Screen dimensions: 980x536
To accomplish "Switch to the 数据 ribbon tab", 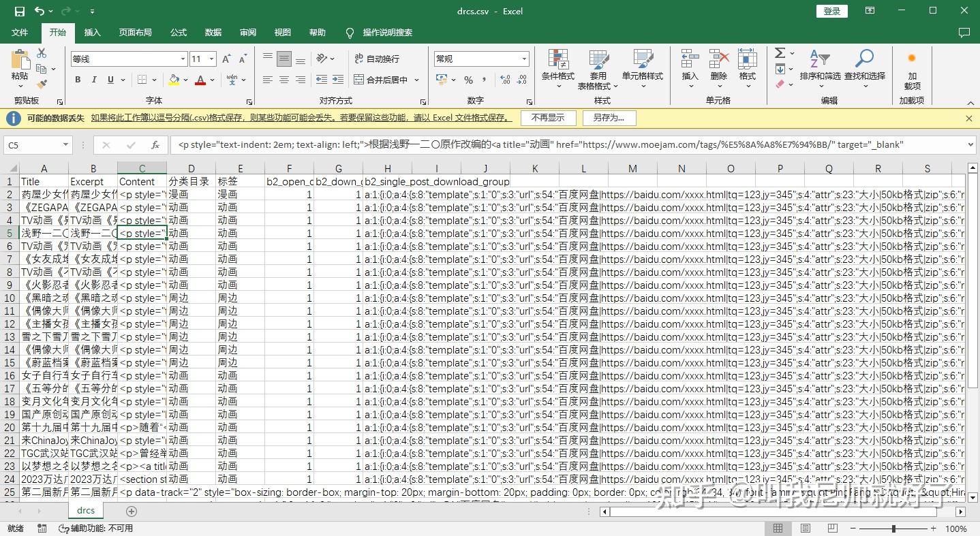I will pos(213,32).
